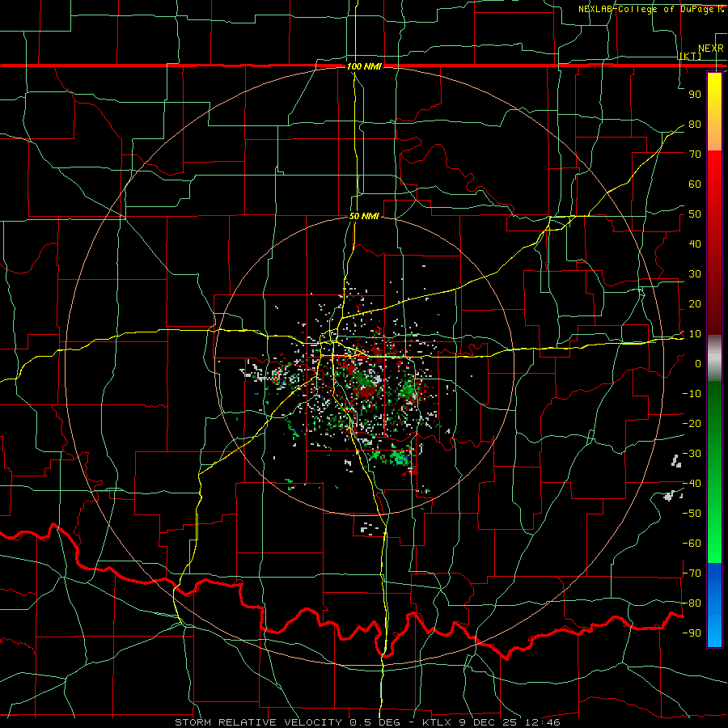Image resolution: width=728 pixels, height=728 pixels.
Task: Click the 0 value on velocity scale
Action: click(x=698, y=364)
